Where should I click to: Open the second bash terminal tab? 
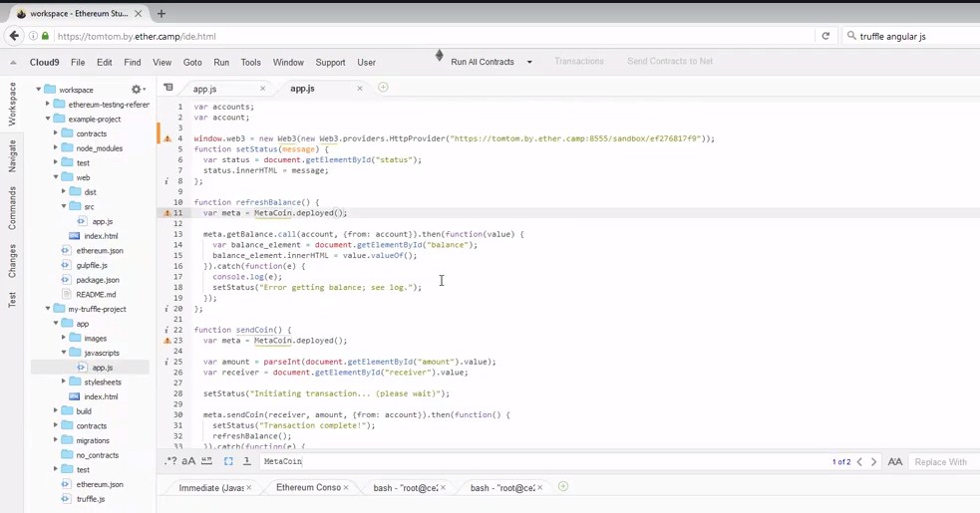pyautogui.click(x=502, y=487)
